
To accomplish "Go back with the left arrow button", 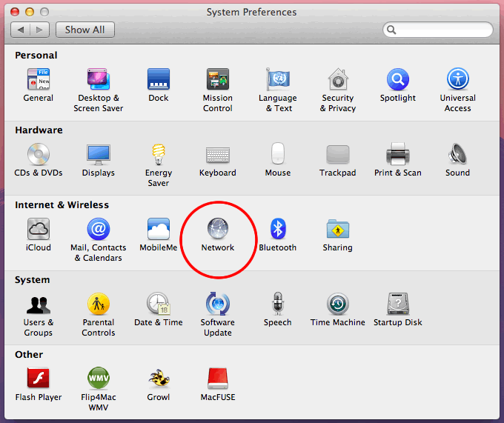I will (x=21, y=30).
